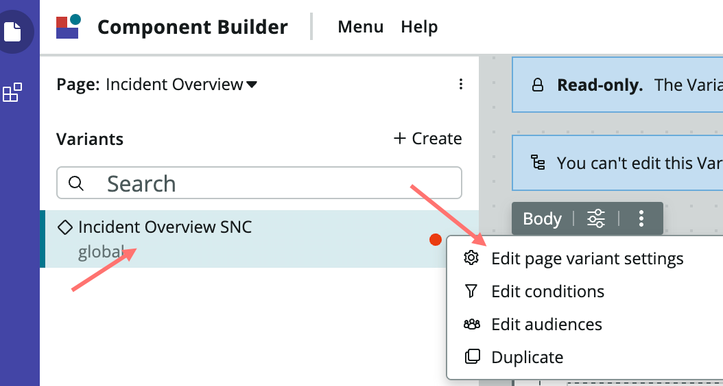This screenshot has height=386, width=723.
Task: Select the Incident Overview SNC variant
Action: (x=259, y=239)
